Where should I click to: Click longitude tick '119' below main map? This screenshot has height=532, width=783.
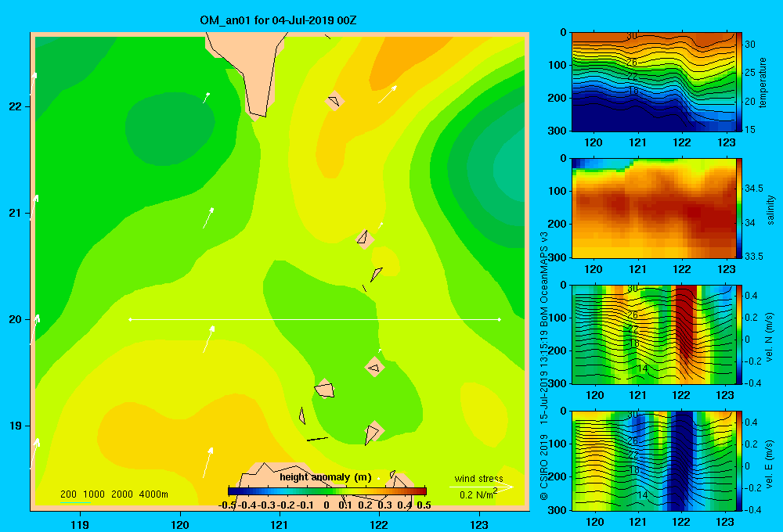pyautogui.click(x=80, y=524)
